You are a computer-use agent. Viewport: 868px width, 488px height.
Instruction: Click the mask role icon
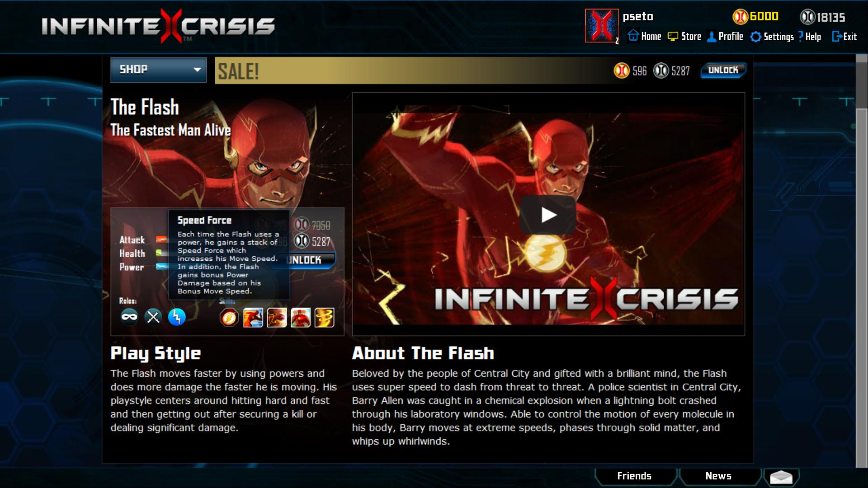tap(129, 317)
